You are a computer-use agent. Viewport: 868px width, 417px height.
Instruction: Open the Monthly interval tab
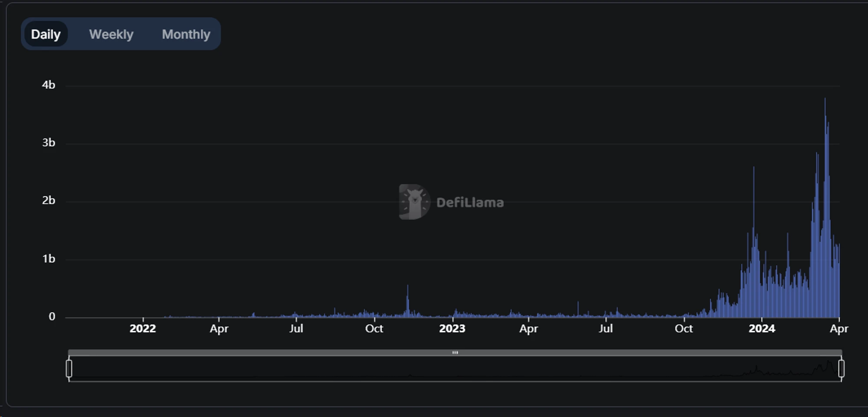(186, 34)
